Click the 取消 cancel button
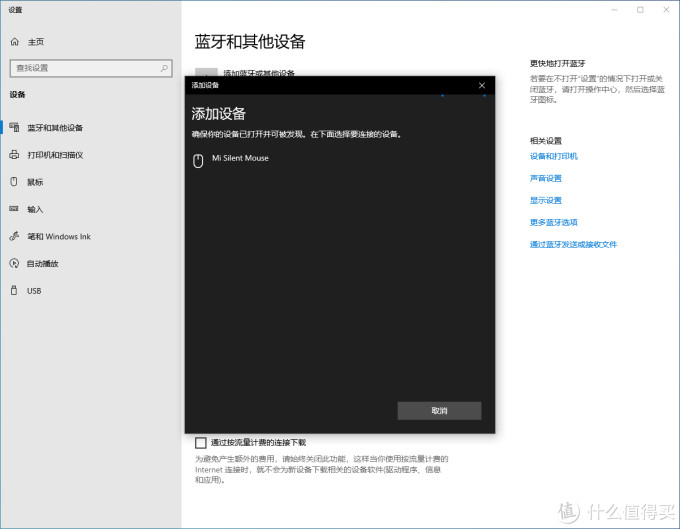This screenshot has width=680, height=529. tap(439, 411)
